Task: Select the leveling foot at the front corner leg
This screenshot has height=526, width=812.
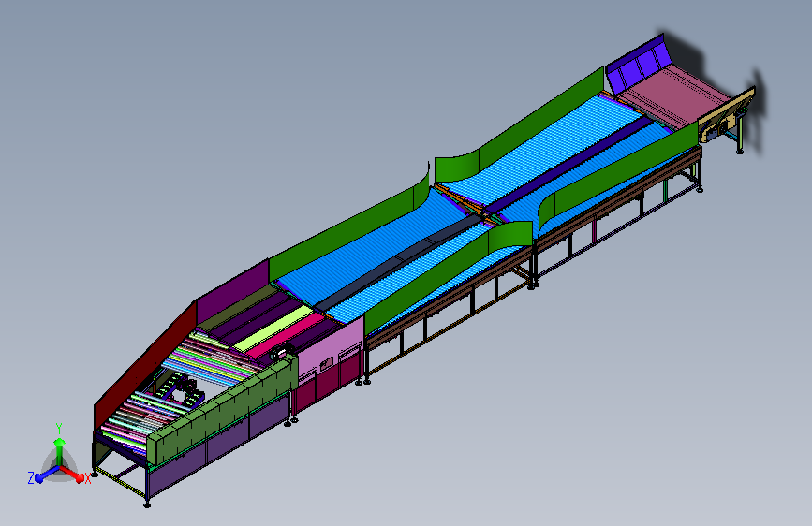Action: click(147, 504)
